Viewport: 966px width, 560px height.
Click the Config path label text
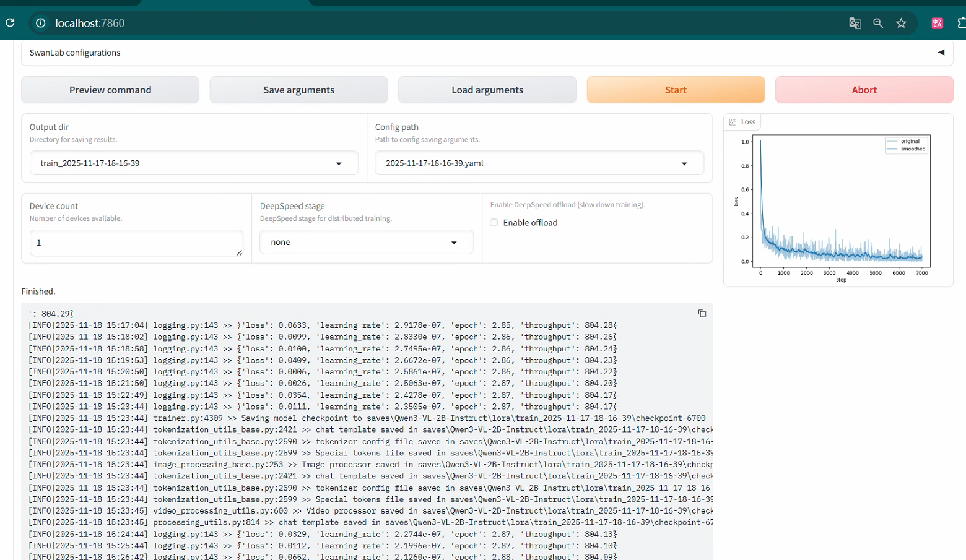(x=397, y=127)
